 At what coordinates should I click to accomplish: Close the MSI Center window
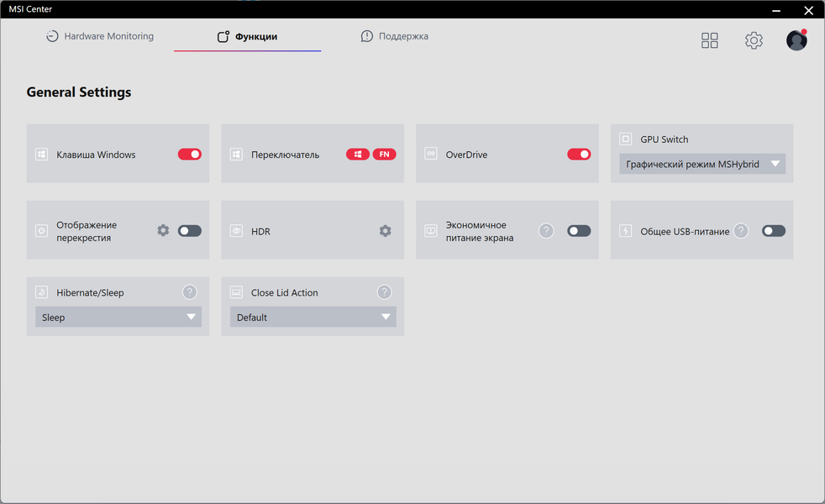tap(809, 10)
